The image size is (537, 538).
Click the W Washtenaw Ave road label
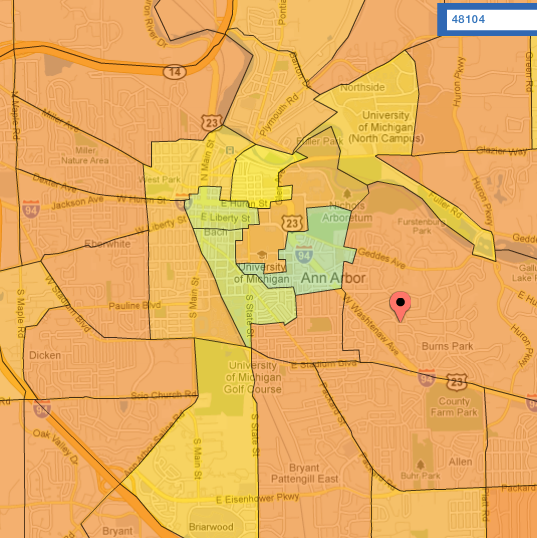(372, 325)
